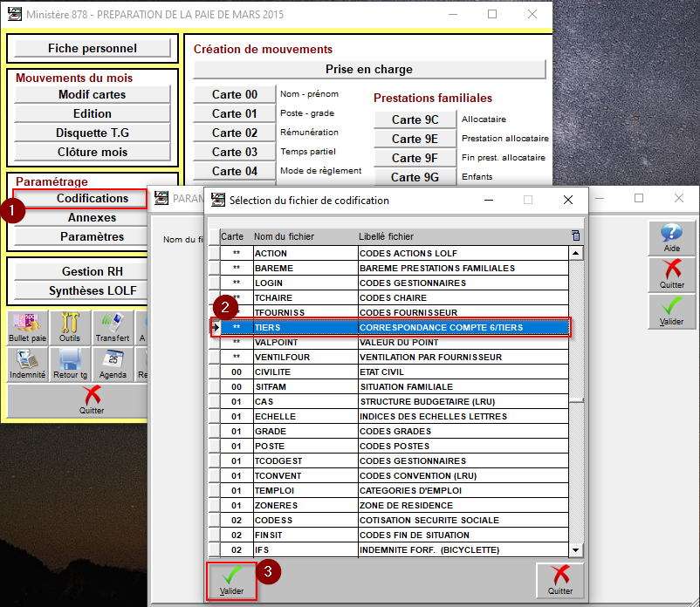The height and width of the screenshot is (607, 700).
Task: Sort by the Nom du fichier column header
Action: click(302, 236)
